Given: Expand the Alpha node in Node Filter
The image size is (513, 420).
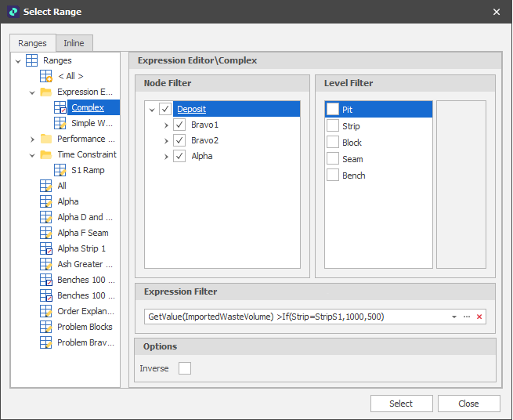Looking at the screenshot, I should coord(166,157).
